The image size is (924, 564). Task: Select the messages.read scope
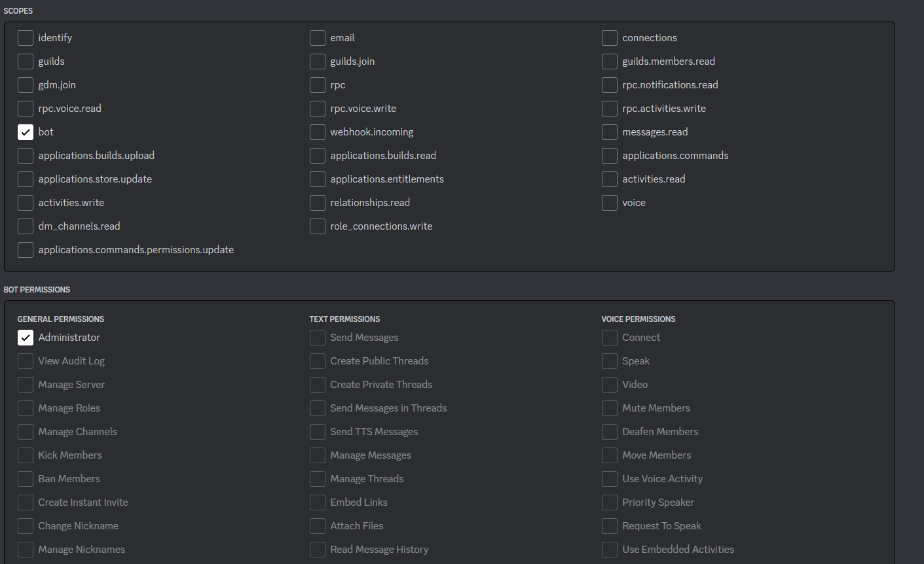pos(609,132)
